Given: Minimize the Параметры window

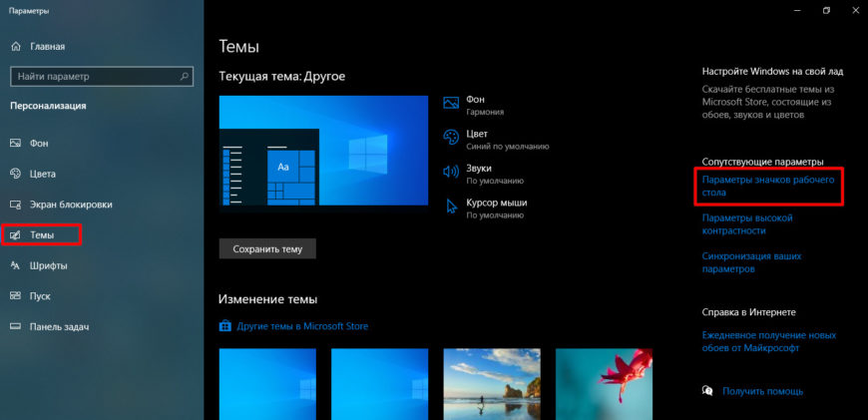Looking at the screenshot, I should 797,11.
